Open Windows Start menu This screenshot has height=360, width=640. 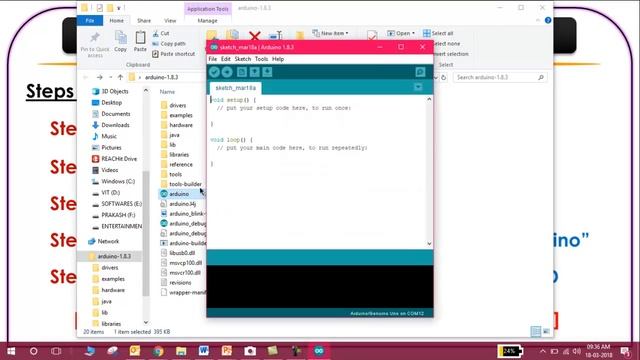(x=11, y=351)
